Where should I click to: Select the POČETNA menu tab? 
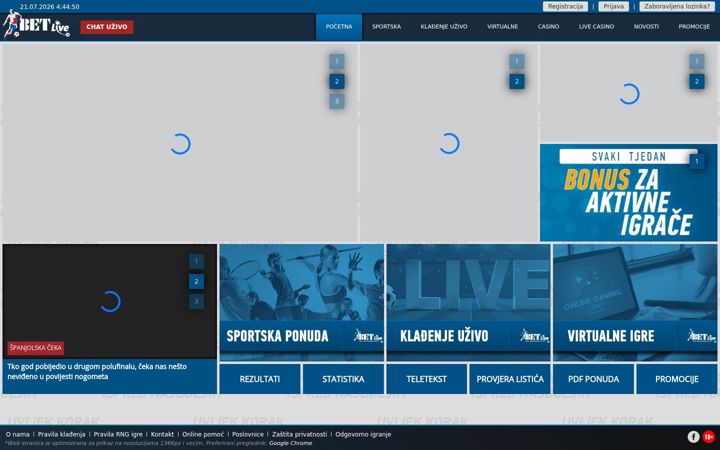[x=339, y=27]
